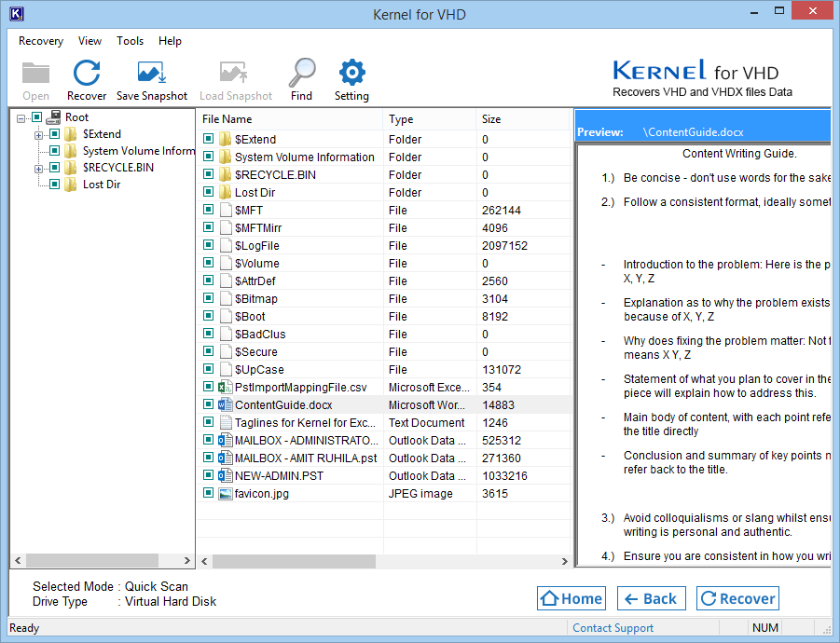Viewport: 840px width, 643px height.
Task: Toggle checkbox for $Extend in tree
Action: pos(54,133)
